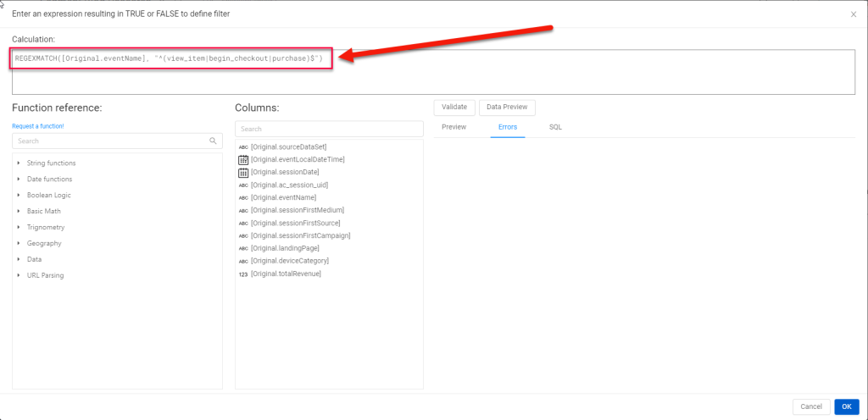Switch to the Preview tab
Viewport: 868px width, 420px height.
click(454, 127)
